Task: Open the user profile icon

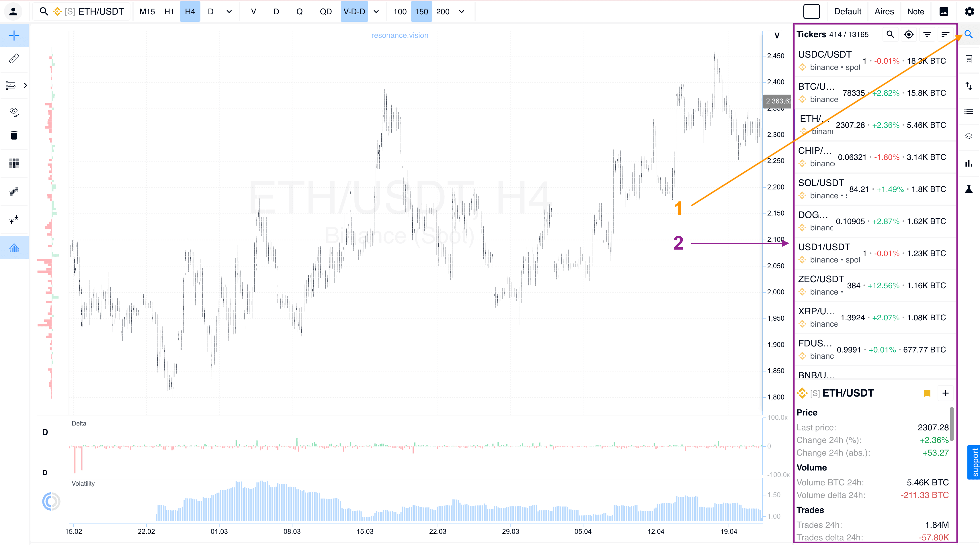Action: [x=13, y=11]
